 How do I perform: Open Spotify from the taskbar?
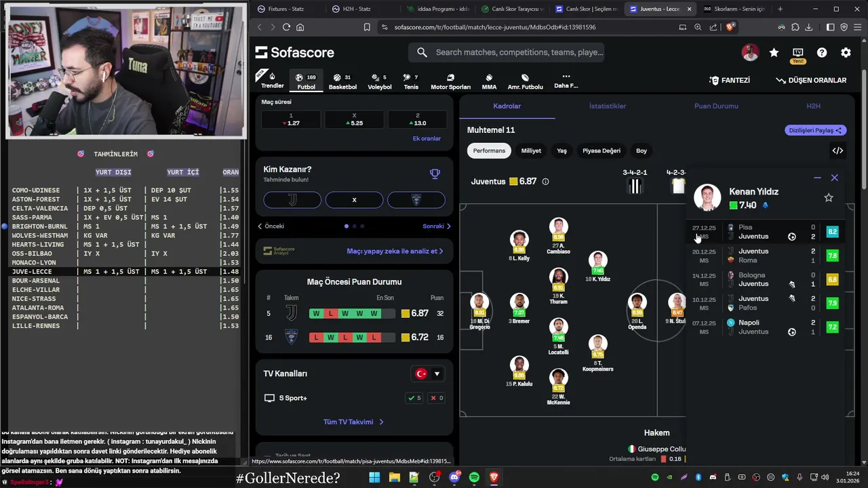pos(474,478)
